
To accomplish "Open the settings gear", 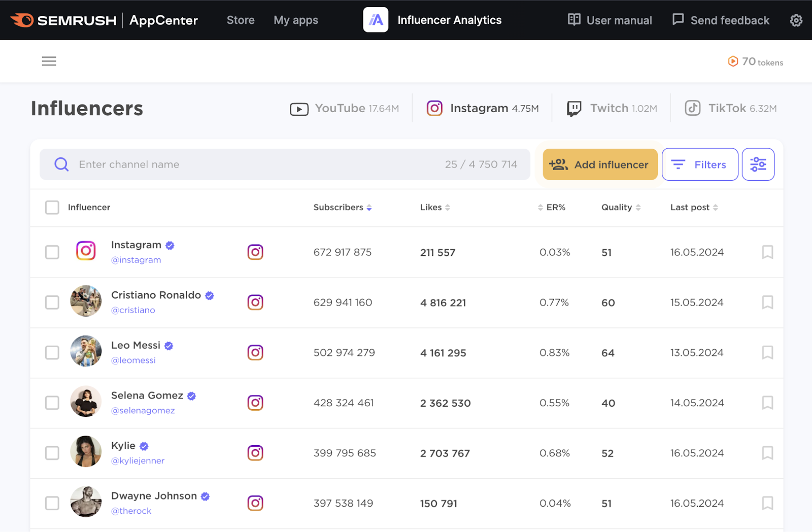I will pyautogui.click(x=796, y=20).
